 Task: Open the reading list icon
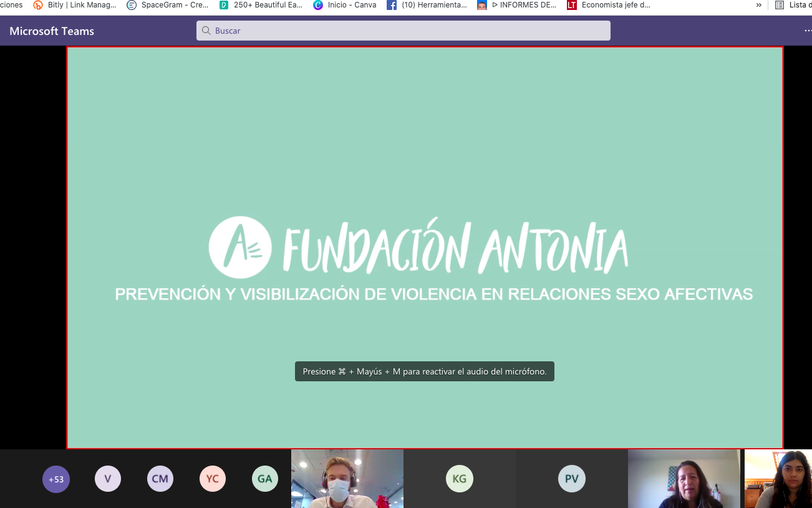point(779,5)
